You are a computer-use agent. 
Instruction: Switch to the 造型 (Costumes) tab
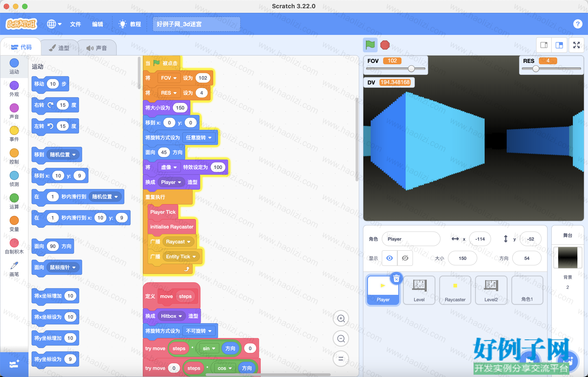[59, 48]
